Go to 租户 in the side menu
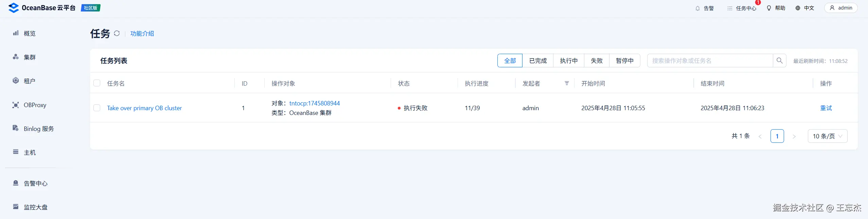 (x=30, y=81)
